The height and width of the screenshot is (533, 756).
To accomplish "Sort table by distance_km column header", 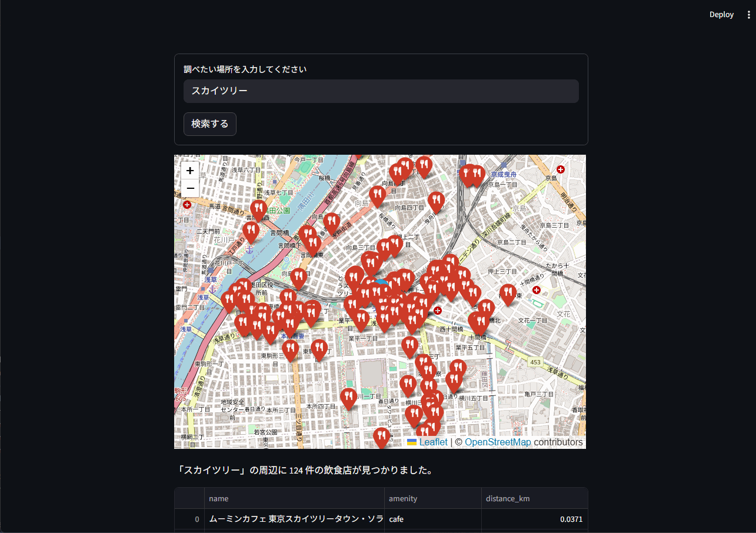I will (x=534, y=498).
